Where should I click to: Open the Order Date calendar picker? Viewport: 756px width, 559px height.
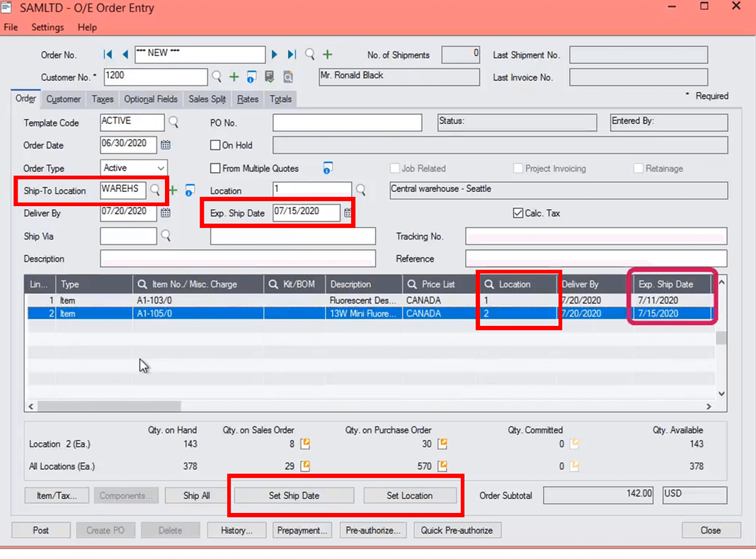[x=165, y=145]
